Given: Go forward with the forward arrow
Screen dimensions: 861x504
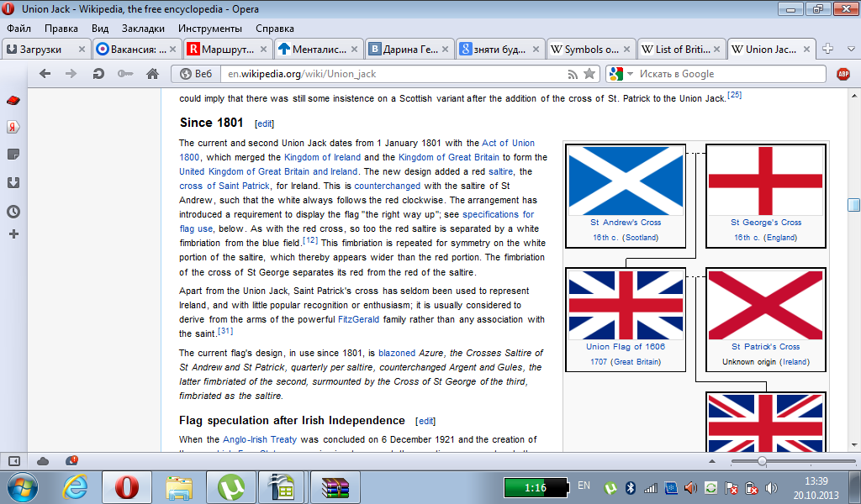Looking at the screenshot, I should 71,73.
